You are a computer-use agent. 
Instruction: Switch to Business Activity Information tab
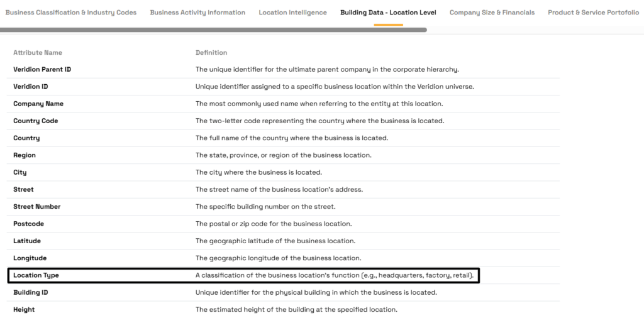tap(197, 13)
